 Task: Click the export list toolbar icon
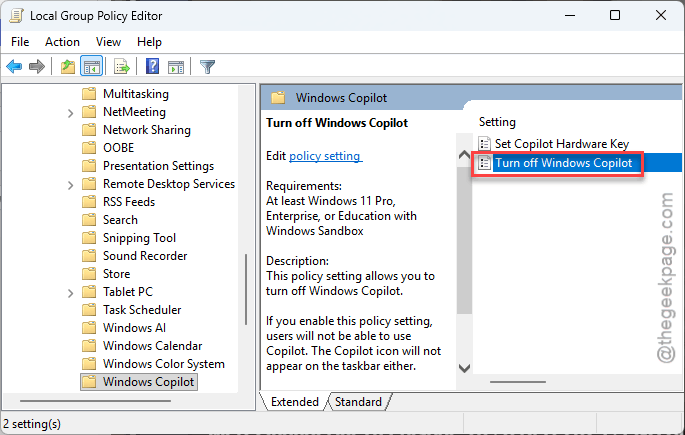pyautogui.click(x=121, y=67)
